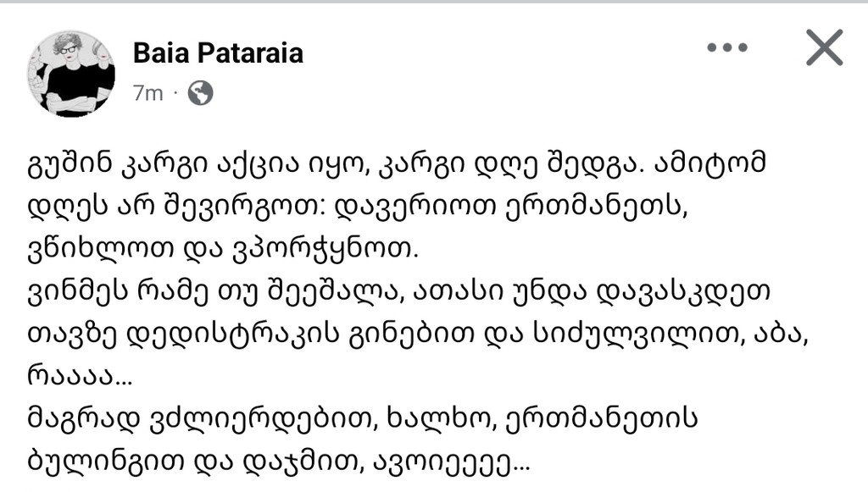Image resolution: width=868 pixels, height=492 pixels.
Task: Click the word დავერიოთ in second line
Action: [415, 207]
